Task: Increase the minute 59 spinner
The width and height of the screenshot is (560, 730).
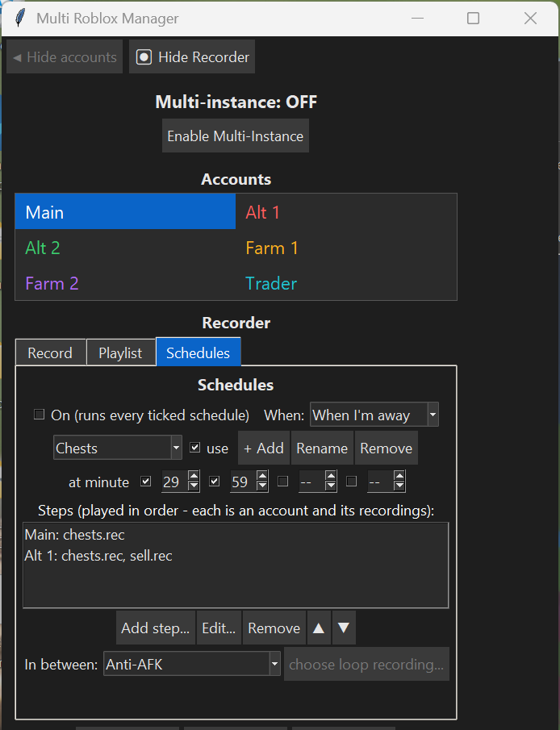Action: click(x=262, y=476)
